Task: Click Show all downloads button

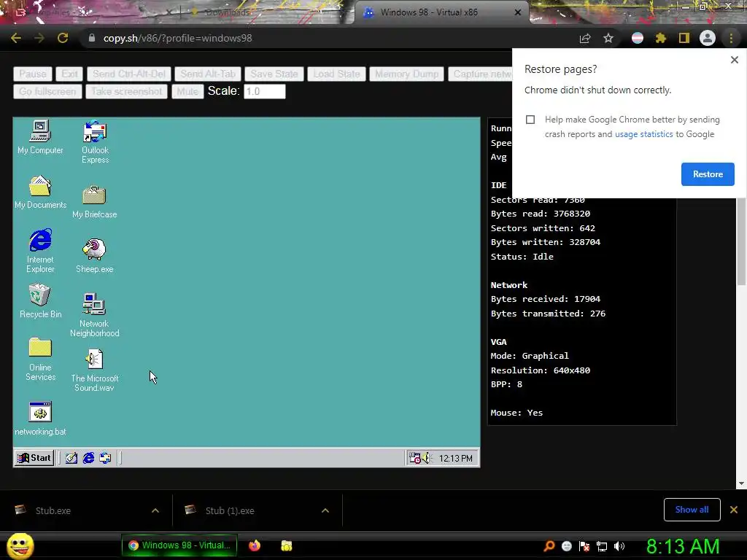Action: click(x=692, y=510)
